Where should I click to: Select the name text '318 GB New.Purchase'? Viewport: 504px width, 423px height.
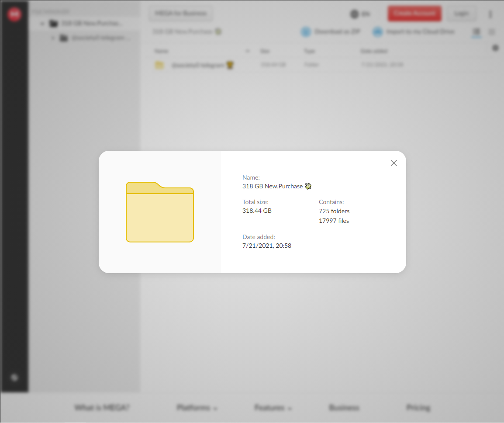(272, 186)
